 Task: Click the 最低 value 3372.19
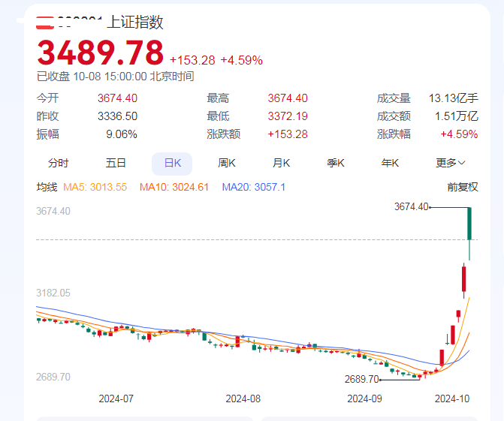288,116
